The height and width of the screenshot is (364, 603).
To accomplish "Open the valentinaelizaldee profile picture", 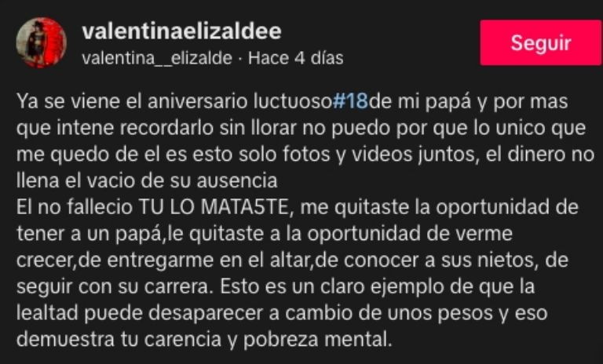I will pos(41,42).
